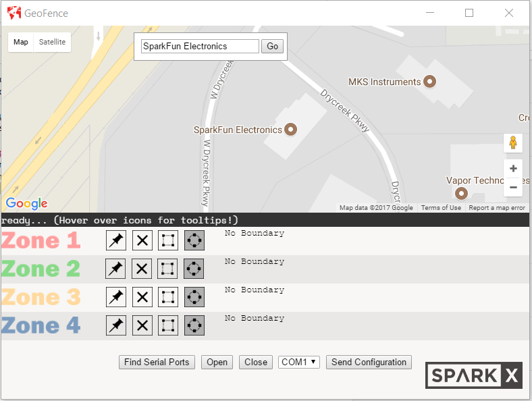The height and width of the screenshot is (401, 532).
Task: Click the Zone 1 X clear icon
Action: (x=142, y=240)
